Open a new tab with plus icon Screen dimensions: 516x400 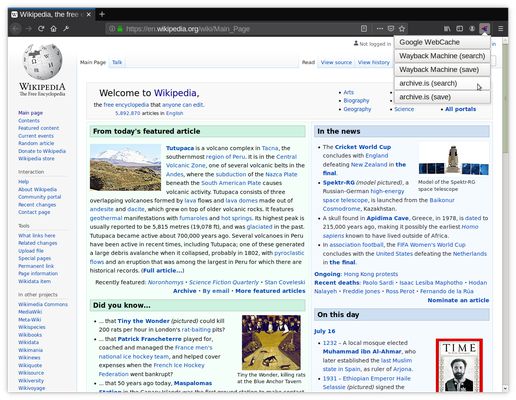[102, 14]
